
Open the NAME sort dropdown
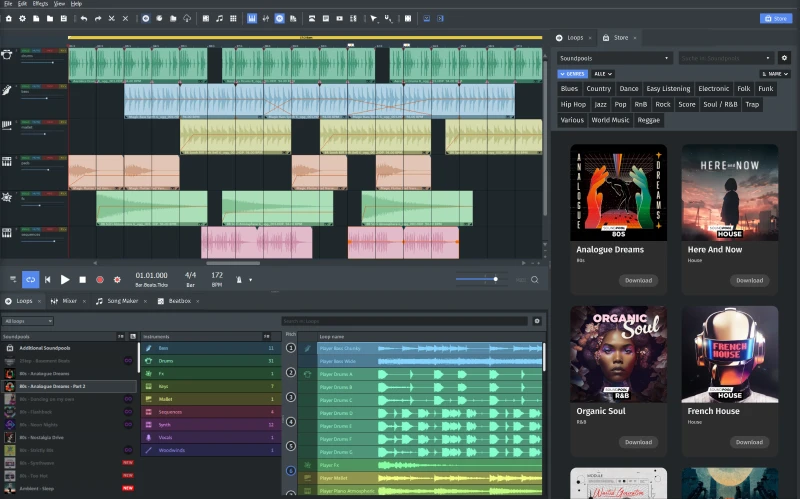pos(775,74)
